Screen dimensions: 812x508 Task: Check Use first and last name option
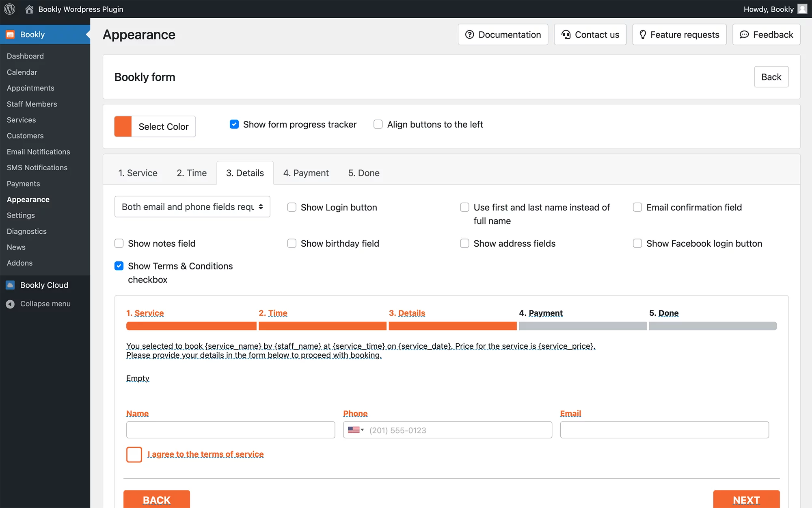click(464, 207)
